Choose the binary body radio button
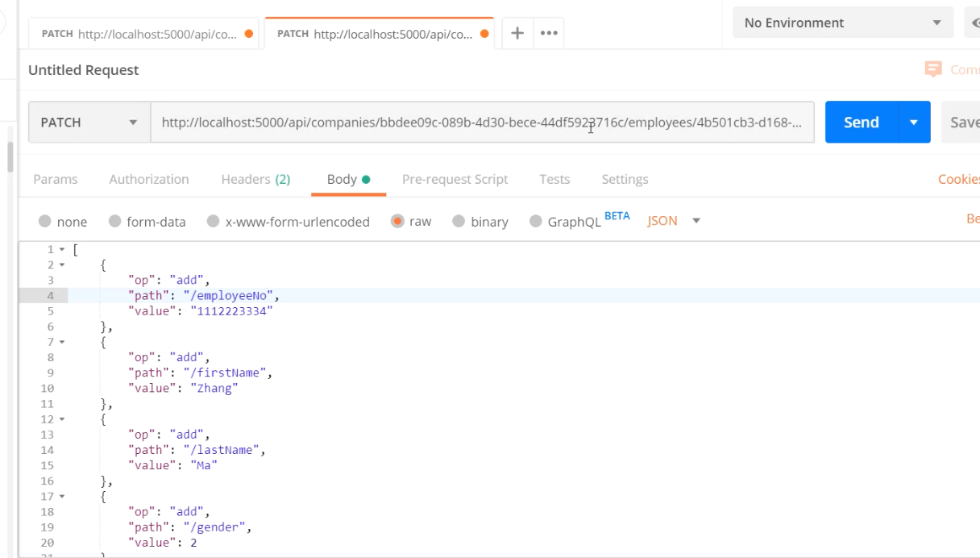 [x=459, y=222]
